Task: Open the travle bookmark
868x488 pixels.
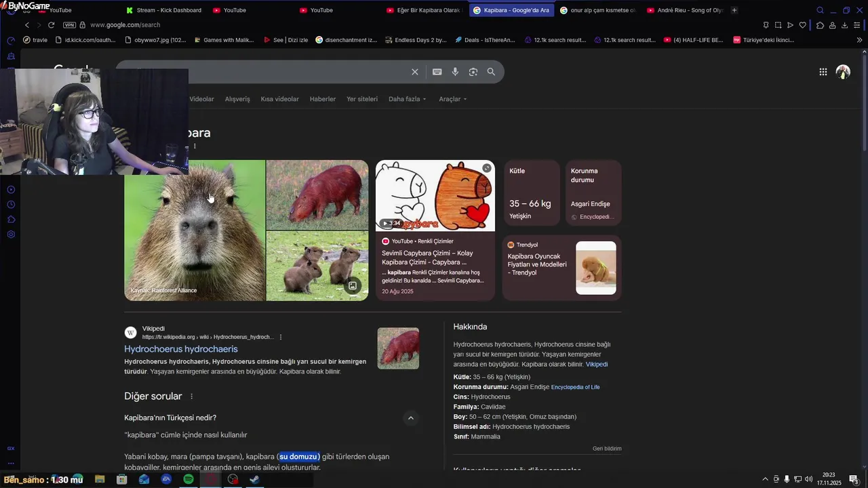Action: pyautogui.click(x=35, y=40)
